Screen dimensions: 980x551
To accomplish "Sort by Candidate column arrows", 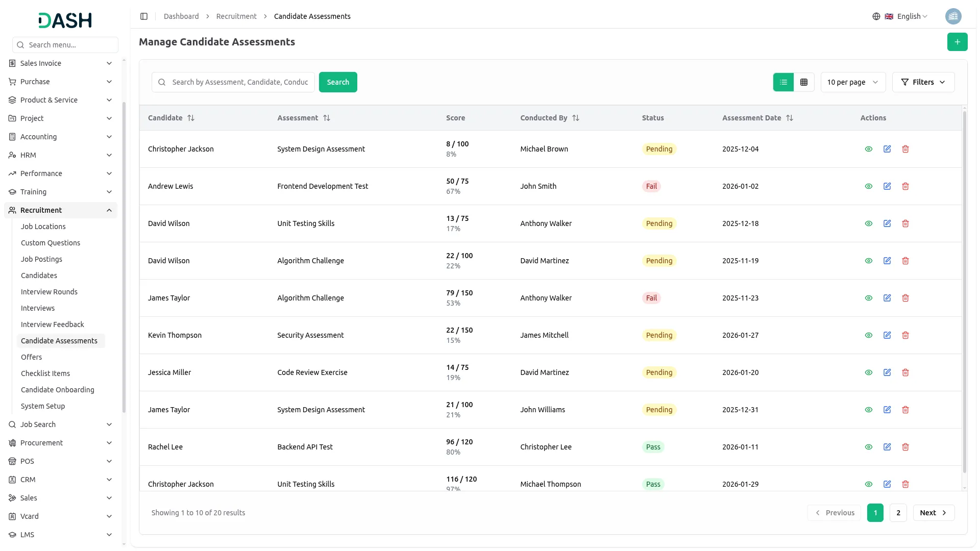I will coord(191,118).
